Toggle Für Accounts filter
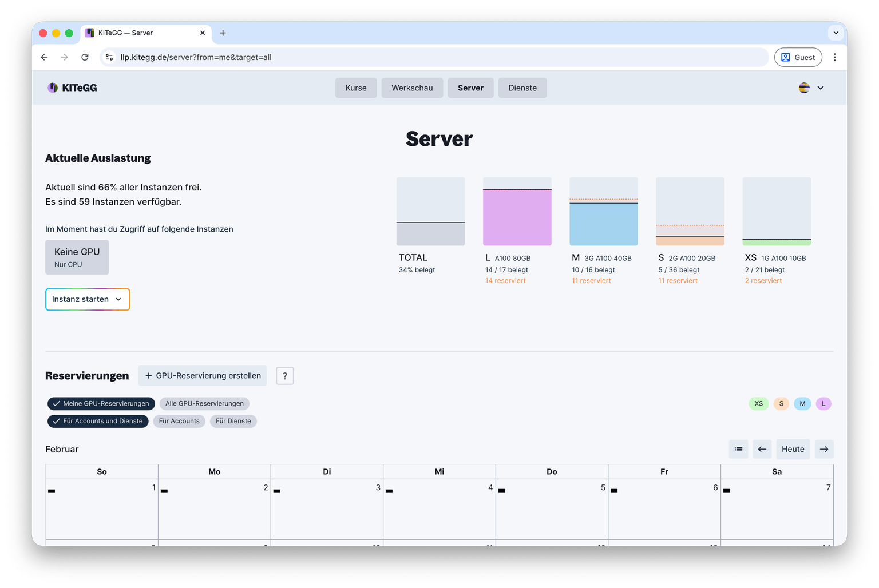This screenshot has height=588, width=879. [179, 421]
